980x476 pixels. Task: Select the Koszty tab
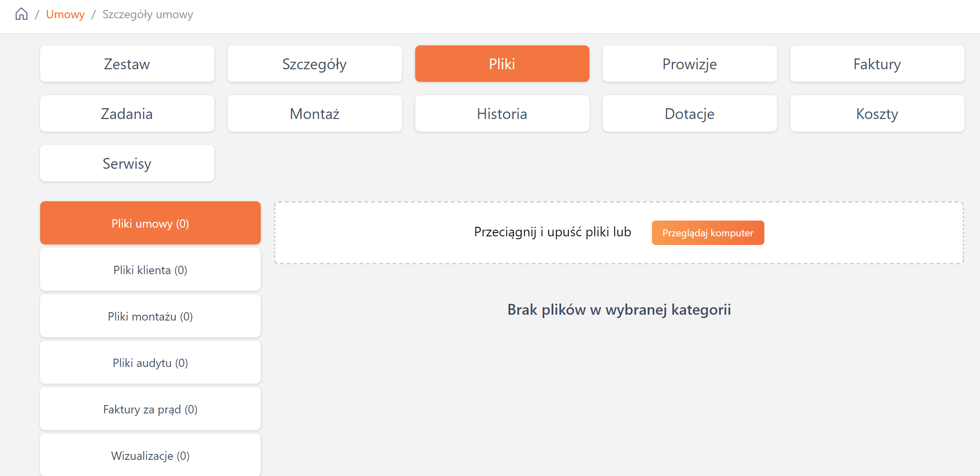[x=877, y=114]
